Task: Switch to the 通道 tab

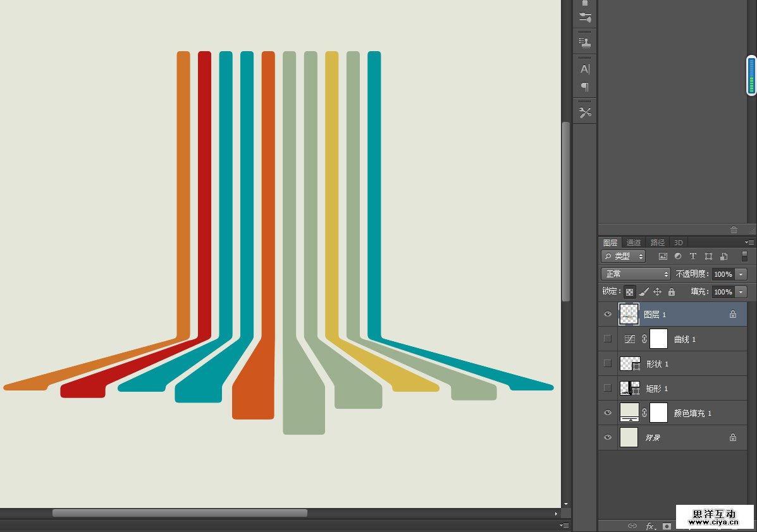Action: (x=634, y=243)
